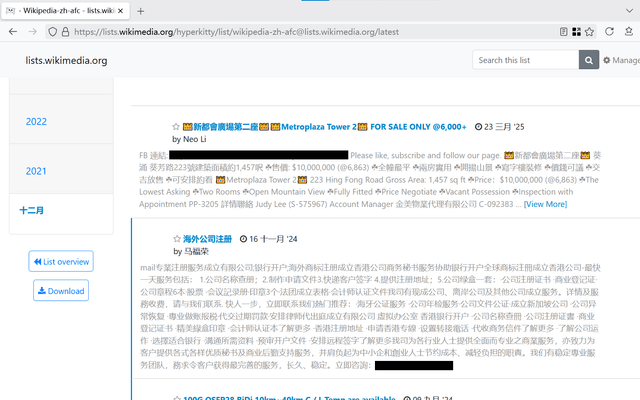Click the share icon at toolbar right

point(629,31)
